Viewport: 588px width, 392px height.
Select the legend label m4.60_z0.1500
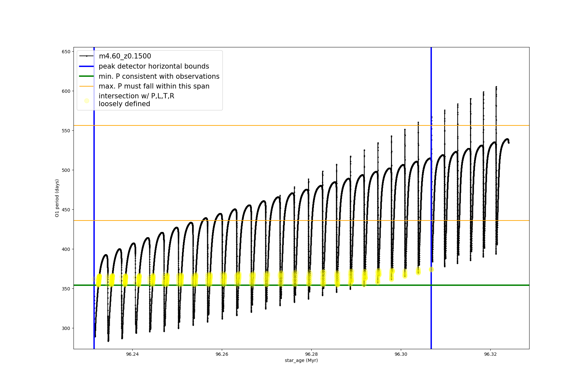[x=125, y=56]
